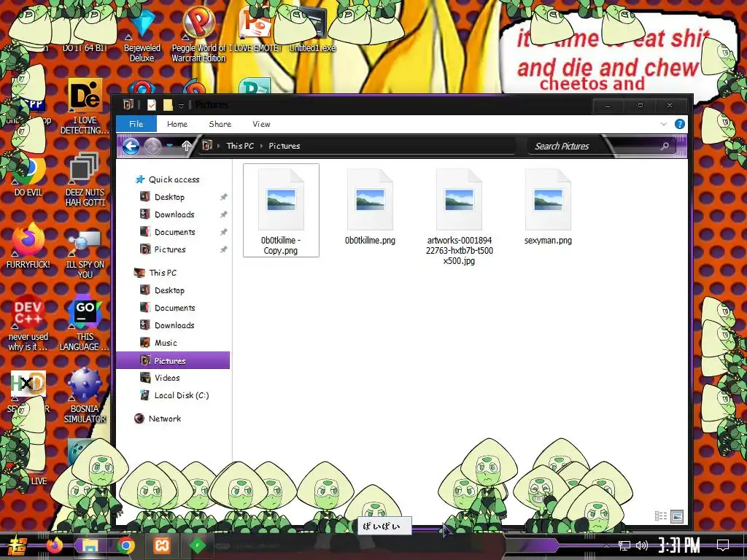Click the search magnifier icon
Viewport: 747px width, 560px height.
pyautogui.click(x=665, y=146)
